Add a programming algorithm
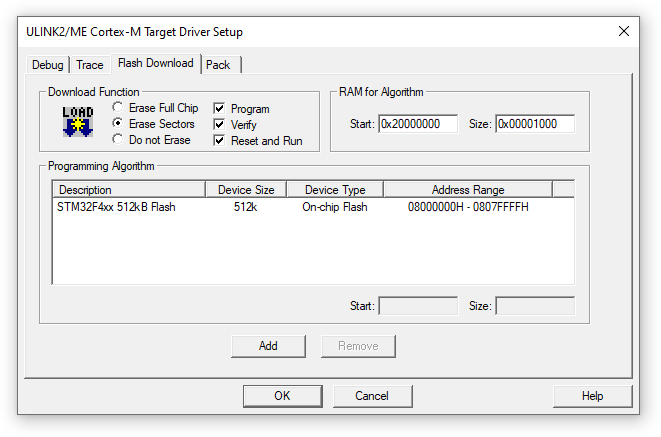This screenshot has width=661, height=437. pyautogui.click(x=268, y=346)
